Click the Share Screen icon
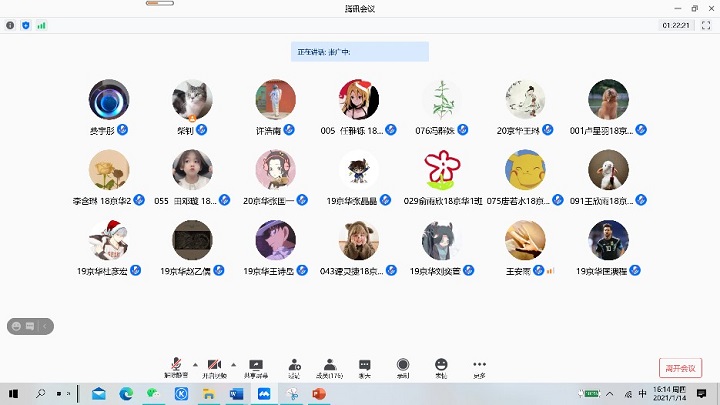The image size is (720, 405). coord(256,366)
